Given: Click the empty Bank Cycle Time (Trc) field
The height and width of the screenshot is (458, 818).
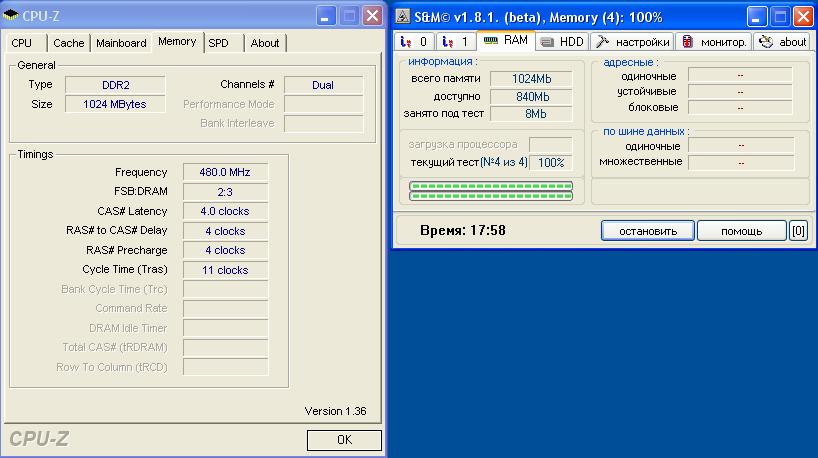Looking at the screenshot, I should click(x=225, y=290).
